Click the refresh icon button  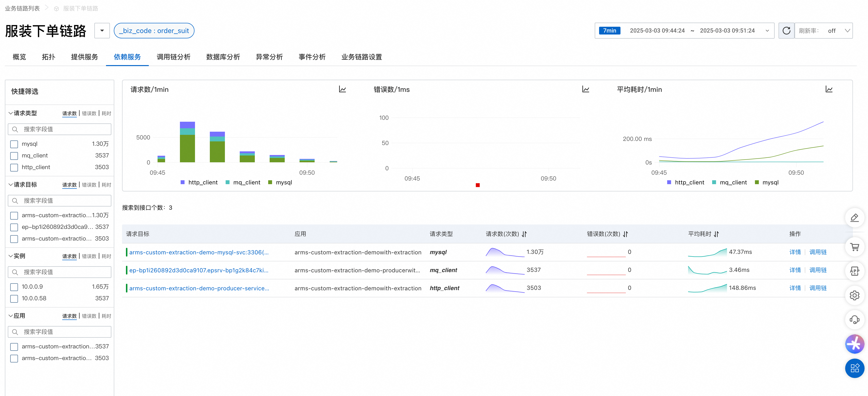786,31
